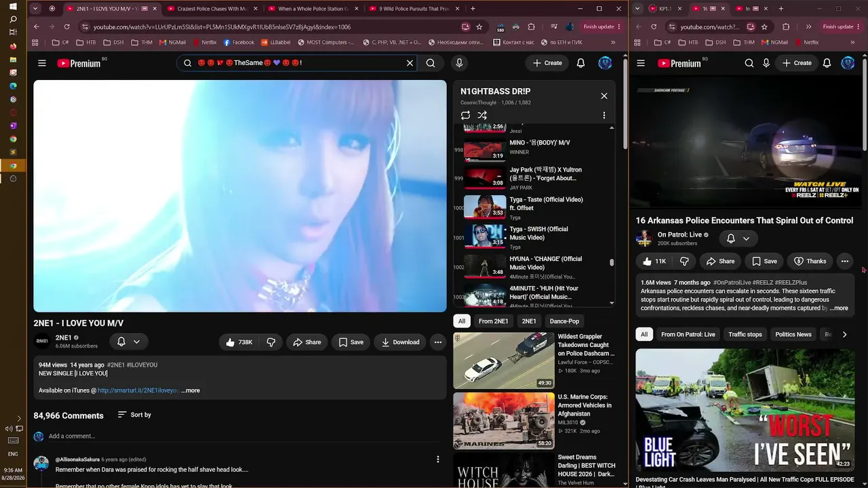Start voice search in the left YouTube window

point(459,63)
